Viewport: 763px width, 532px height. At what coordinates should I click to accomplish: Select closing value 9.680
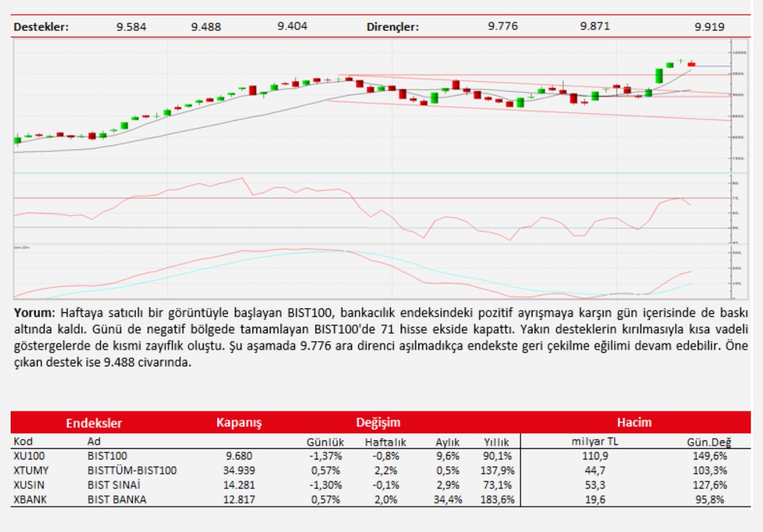239,456
